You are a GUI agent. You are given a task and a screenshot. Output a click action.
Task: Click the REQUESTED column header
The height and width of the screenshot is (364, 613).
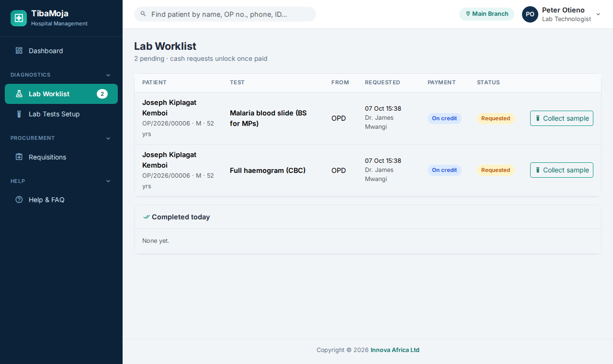pyautogui.click(x=383, y=82)
